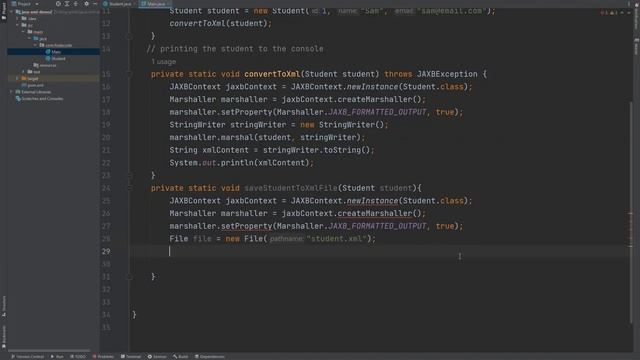This screenshot has width=640, height=360.
Task: Open Dependencies tool window
Action: point(209,356)
